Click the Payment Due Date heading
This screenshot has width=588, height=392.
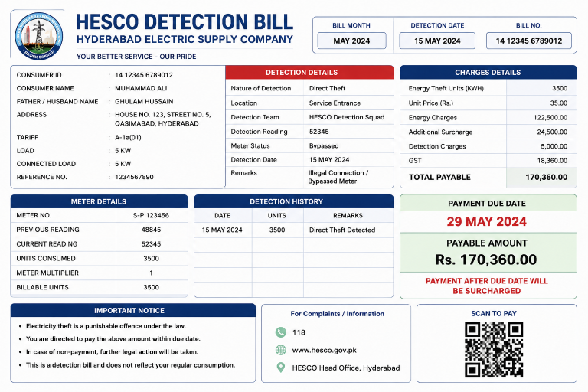(x=487, y=204)
